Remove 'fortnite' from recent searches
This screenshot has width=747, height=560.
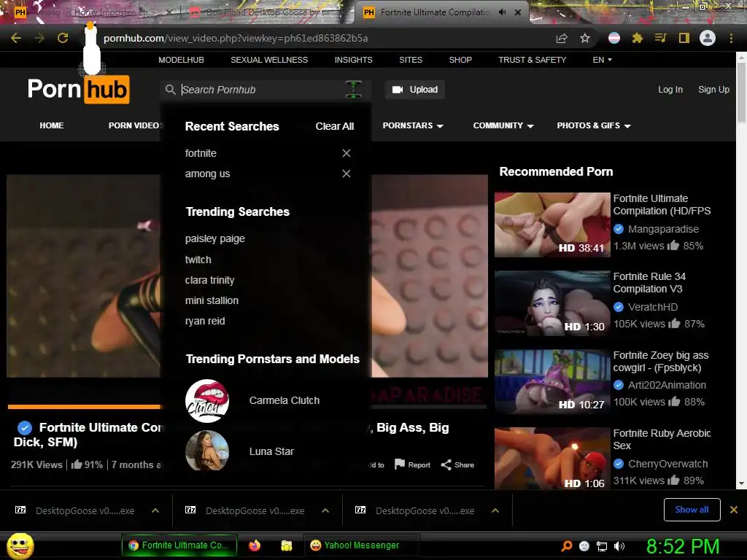(x=347, y=153)
